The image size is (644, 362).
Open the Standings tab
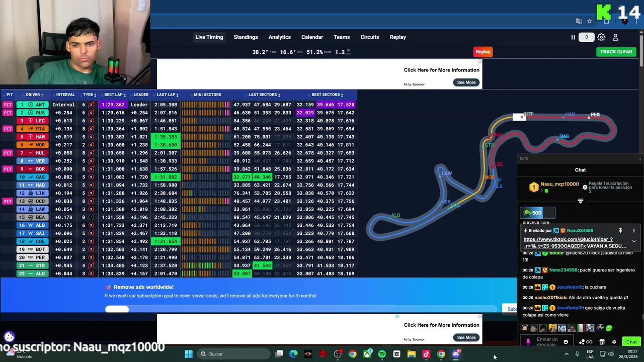point(246,37)
